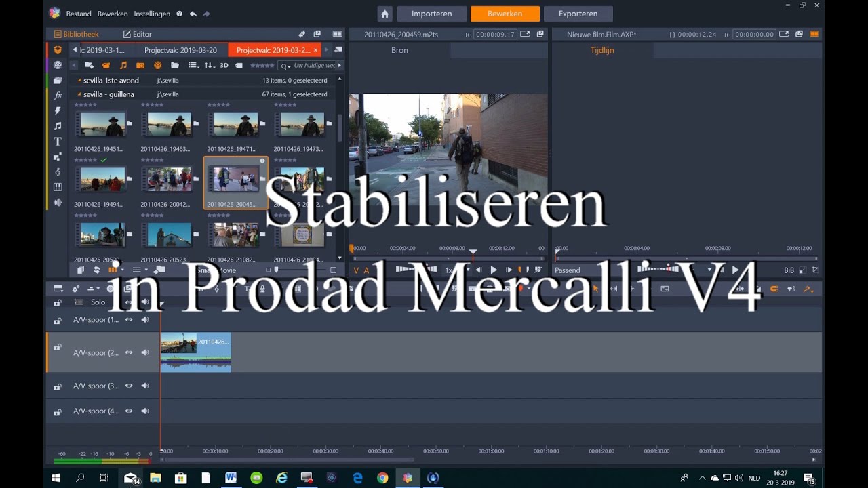The width and height of the screenshot is (868, 488).
Task: Mute audio of A/V-spoor (2 track
Action: coord(145,352)
